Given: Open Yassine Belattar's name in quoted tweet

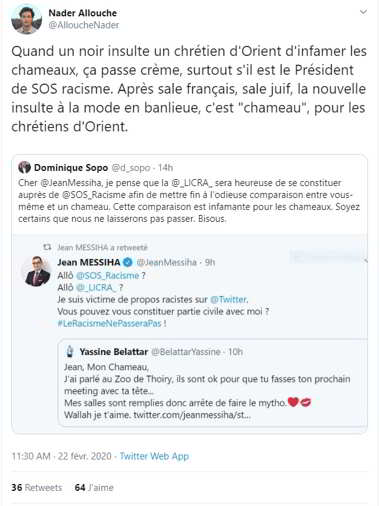Looking at the screenshot, I should click(x=114, y=352).
